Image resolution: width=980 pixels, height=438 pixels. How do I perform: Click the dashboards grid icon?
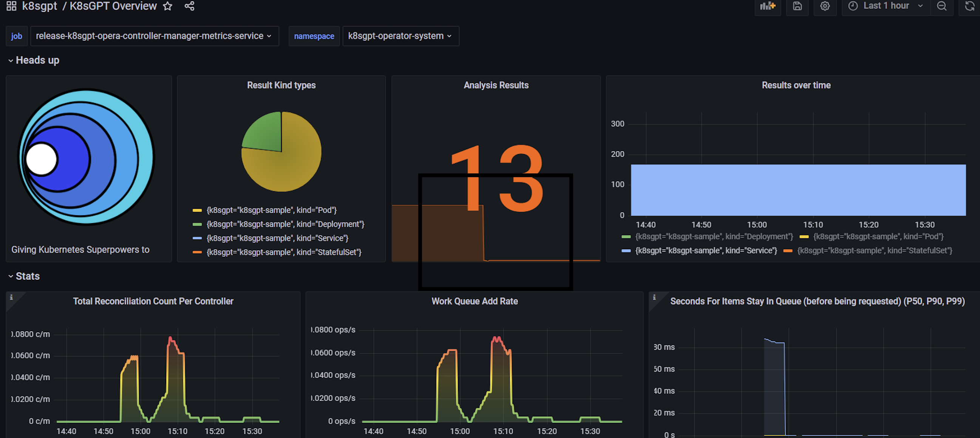[x=11, y=6]
